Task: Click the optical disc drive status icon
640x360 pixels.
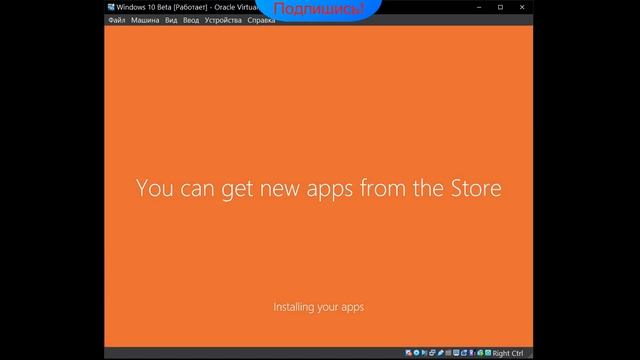Action: pyautogui.click(x=416, y=353)
